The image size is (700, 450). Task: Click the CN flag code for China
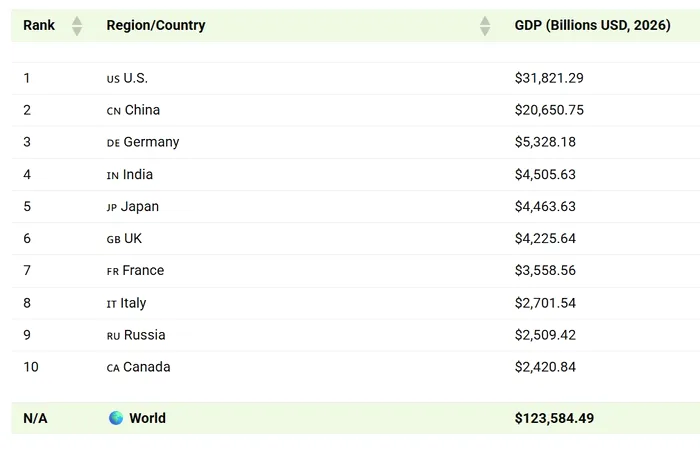113,111
